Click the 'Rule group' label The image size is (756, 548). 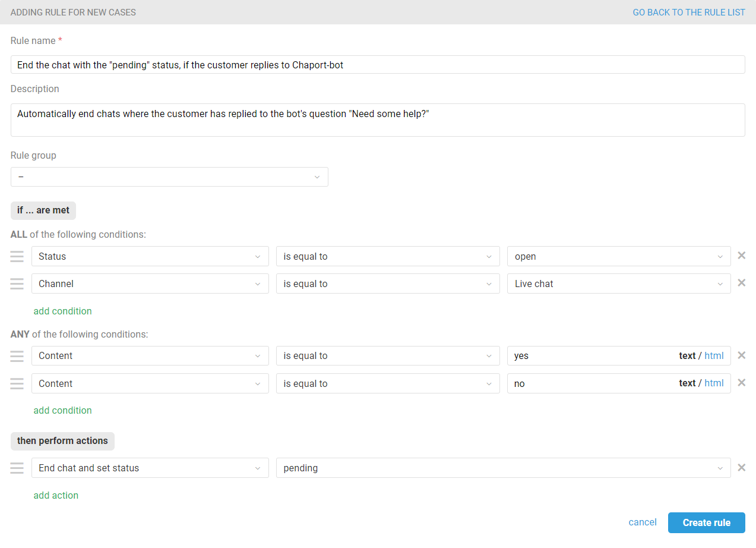(33, 155)
